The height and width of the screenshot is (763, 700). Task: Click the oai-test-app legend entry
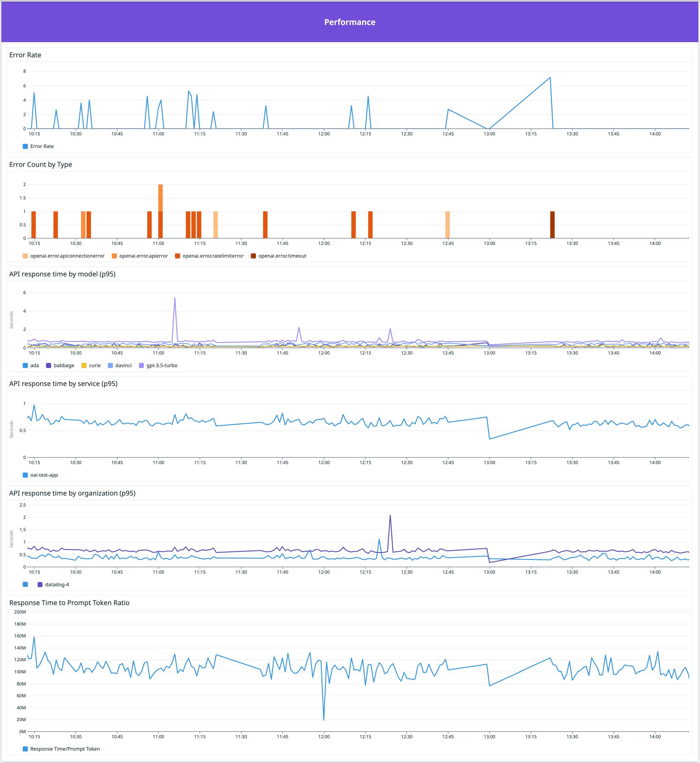pos(44,475)
